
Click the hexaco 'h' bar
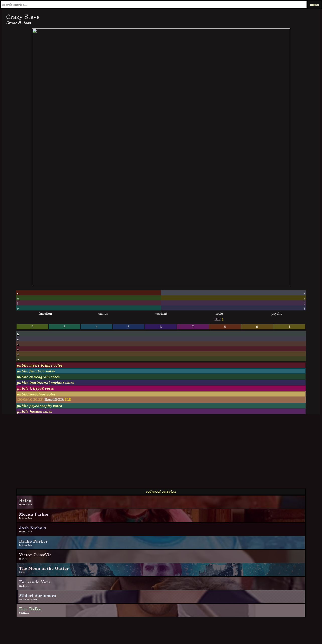tap(161, 334)
